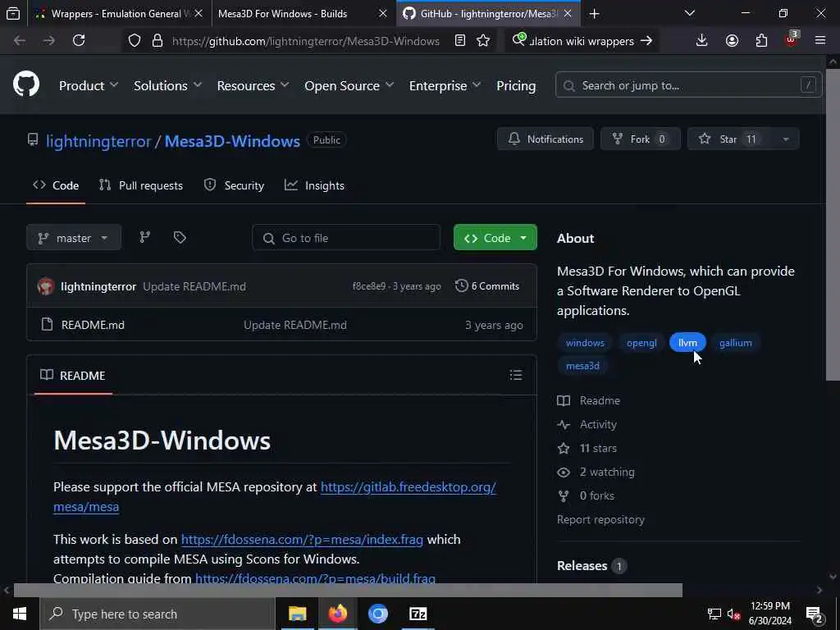Focus Search or jump to field
This screenshot has height=630, width=840.
coord(688,85)
